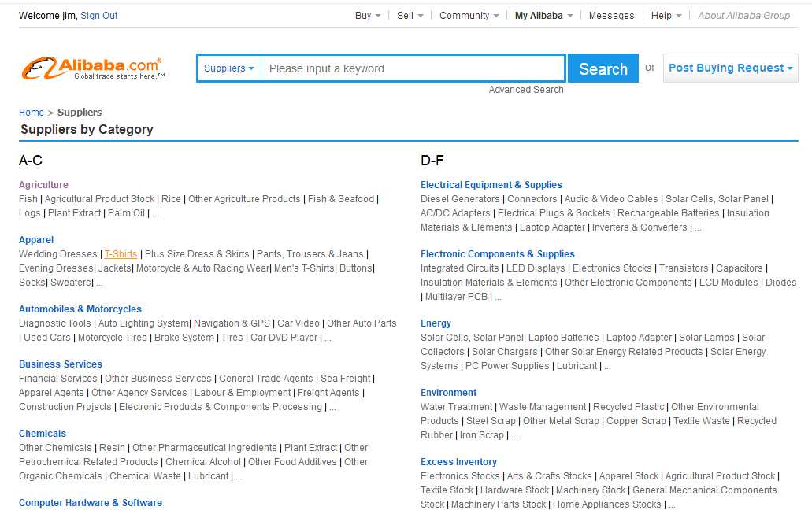Choose Fish & Seafood subcategory
The height and width of the screenshot is (510, 812).
pyautogui.click(x=341, y=199)
